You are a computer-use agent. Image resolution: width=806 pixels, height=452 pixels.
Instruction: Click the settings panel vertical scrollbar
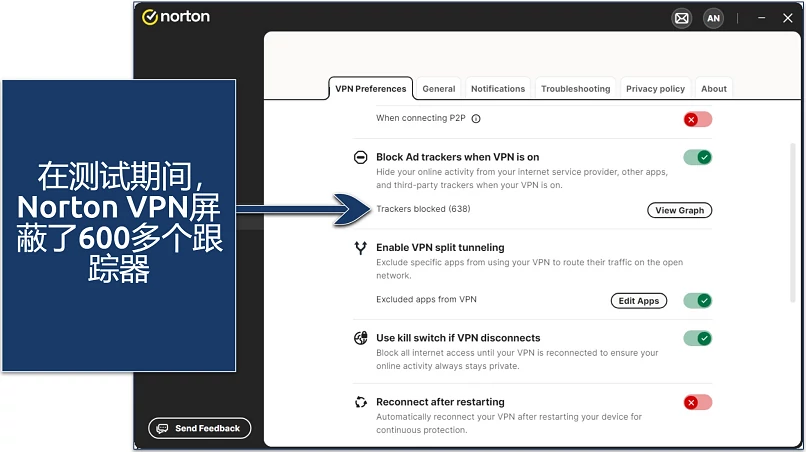(792, 223)
